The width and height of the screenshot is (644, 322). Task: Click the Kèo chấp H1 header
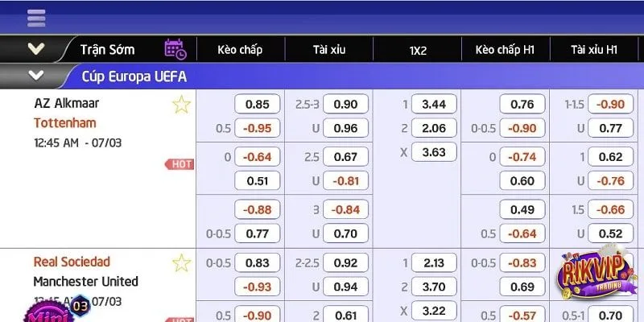(506, 50)
